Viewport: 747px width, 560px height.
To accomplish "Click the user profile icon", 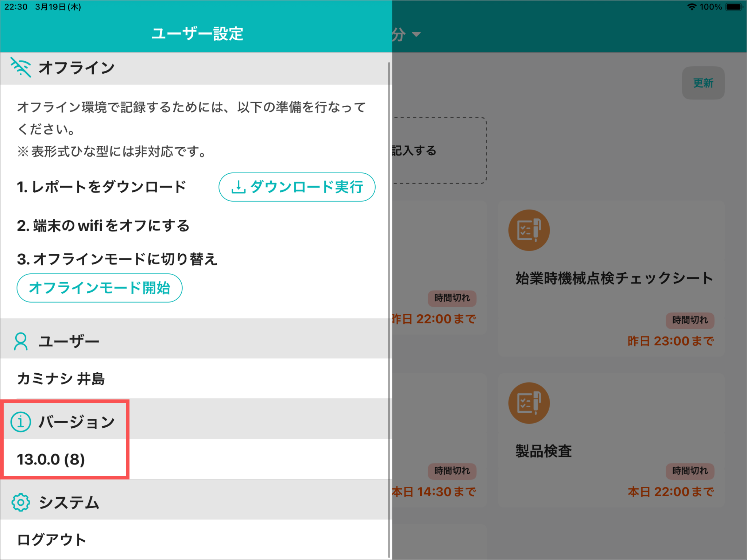I will coord(21,341).
